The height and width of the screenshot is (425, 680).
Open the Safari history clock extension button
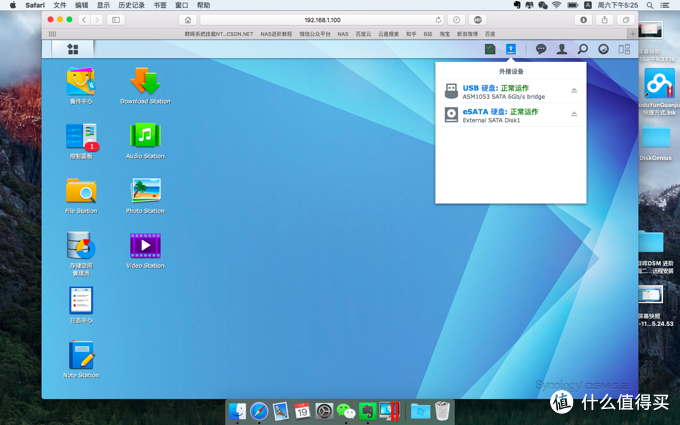[456, 20]
